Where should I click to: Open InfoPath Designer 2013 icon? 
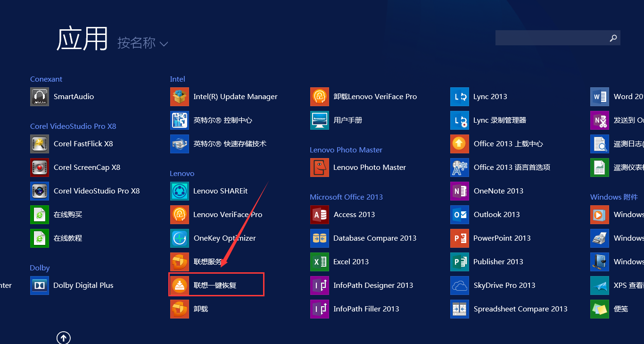point(320,285)
